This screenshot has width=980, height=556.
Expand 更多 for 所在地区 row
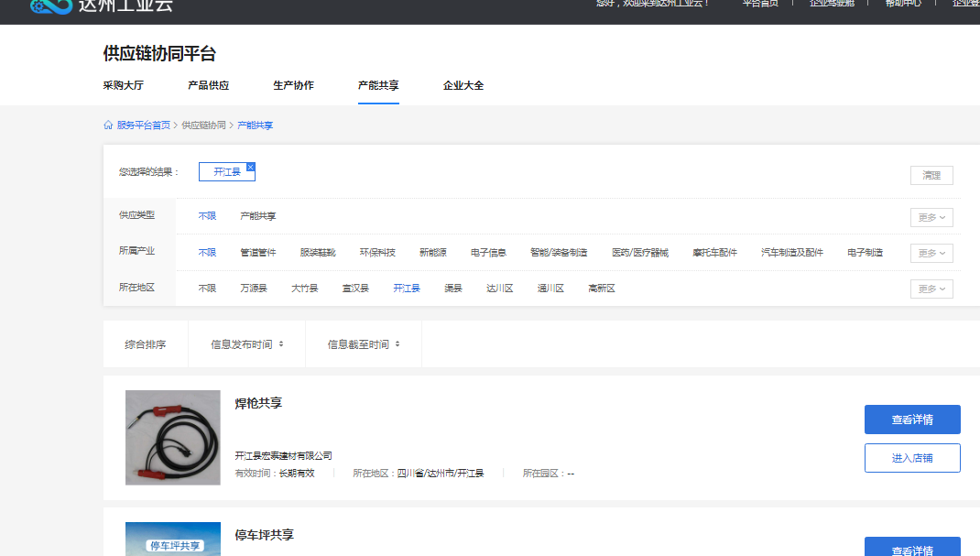[931, 289]
